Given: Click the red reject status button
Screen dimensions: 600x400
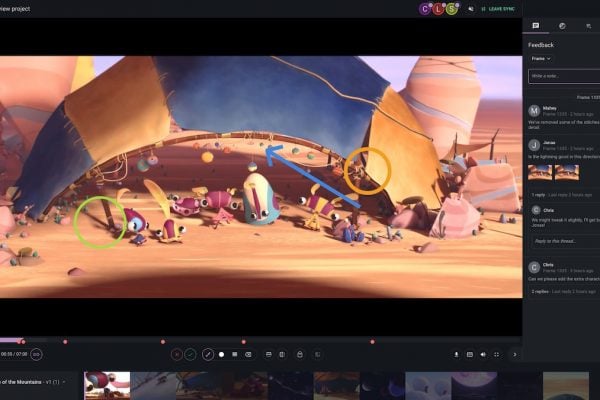Looking at the screenshot, I should tap(177, 355).
